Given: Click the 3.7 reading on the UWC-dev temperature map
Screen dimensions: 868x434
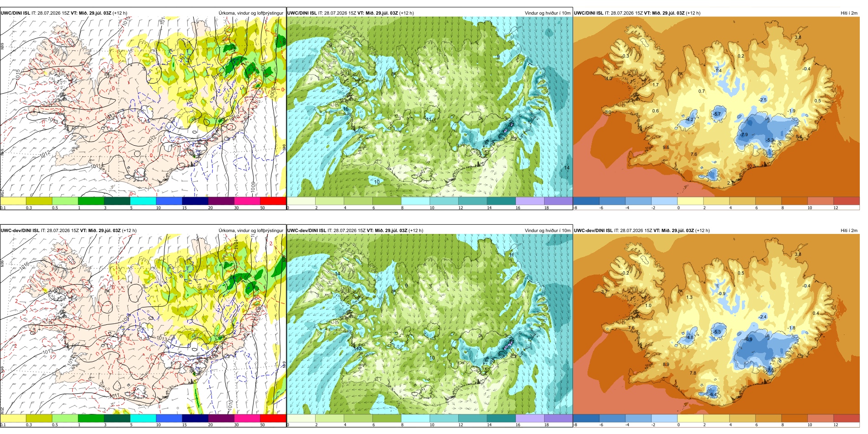Looking at the screenshot, I should coord(604,291).
